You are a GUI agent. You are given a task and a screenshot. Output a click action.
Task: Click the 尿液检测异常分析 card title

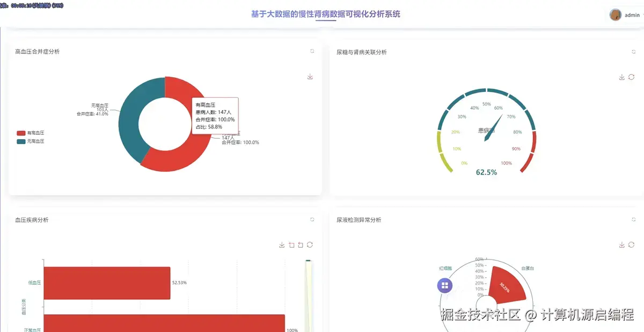[359, 220]
